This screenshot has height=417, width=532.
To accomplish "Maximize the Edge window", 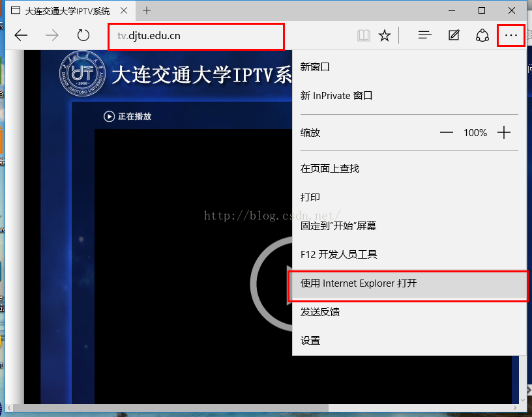I will click(x=482, y=10).
